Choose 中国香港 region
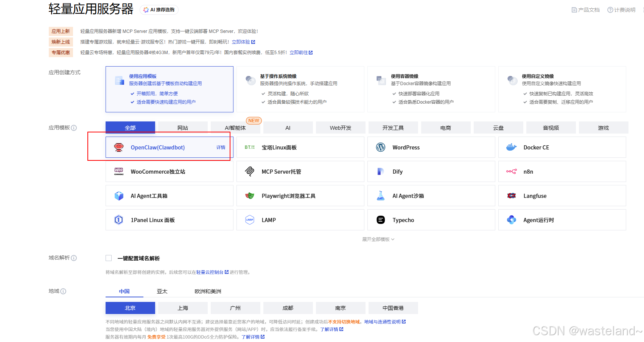 393,308
